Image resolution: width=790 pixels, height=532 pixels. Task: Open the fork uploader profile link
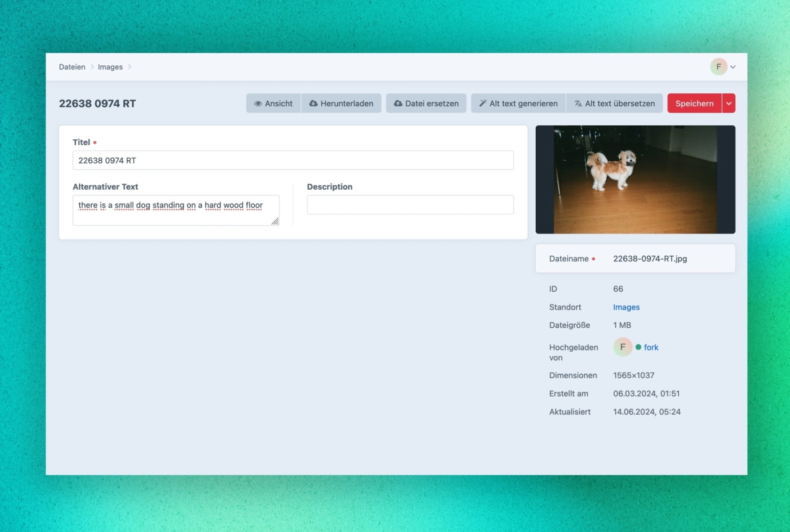point(651,347)
